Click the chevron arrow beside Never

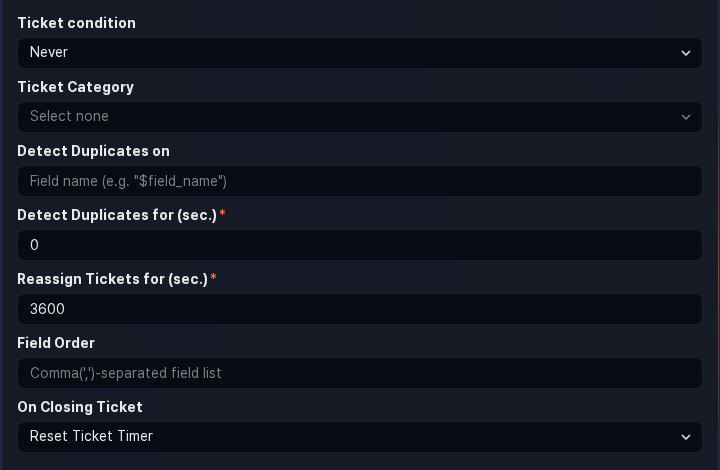tap(686, 53)
